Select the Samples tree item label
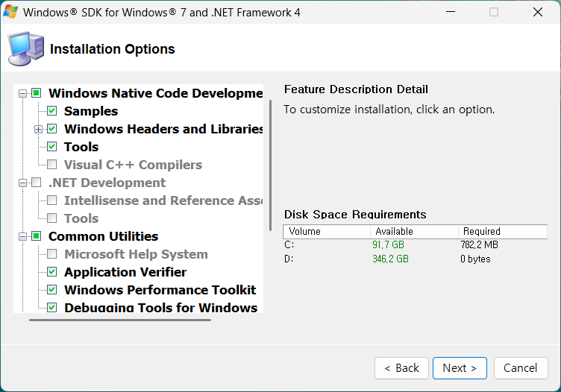This screenshot has height=392, width=561. click(91, 111)
